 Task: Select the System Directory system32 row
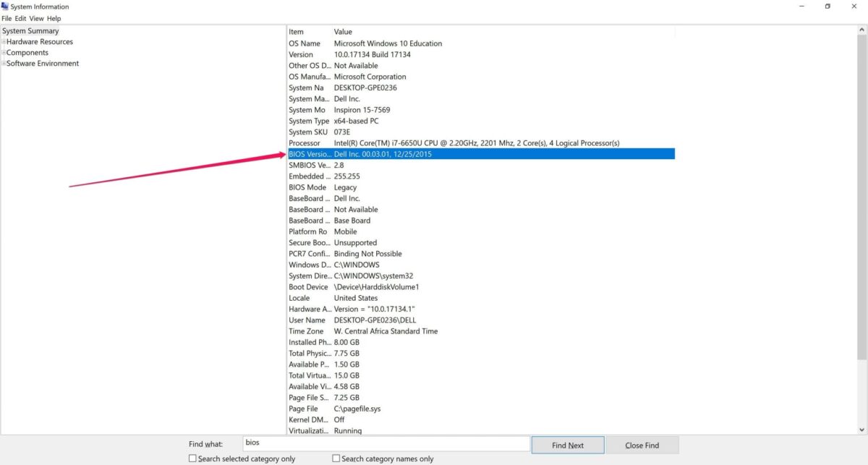click(481, 276)
